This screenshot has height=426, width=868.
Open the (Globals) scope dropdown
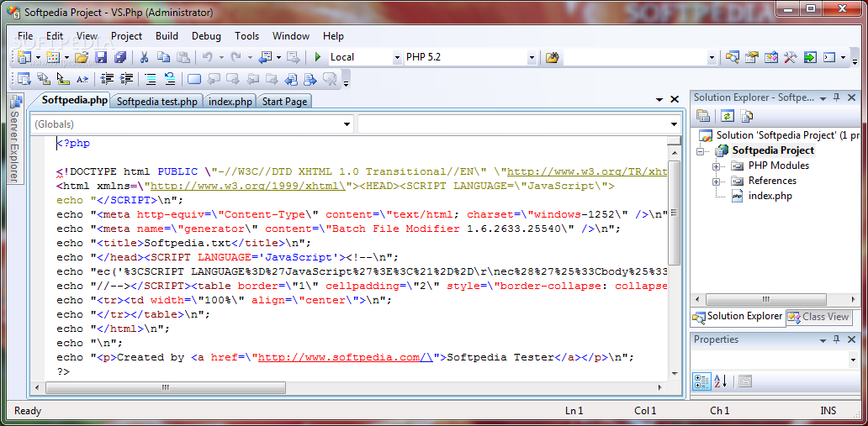(x=347, y=124)
